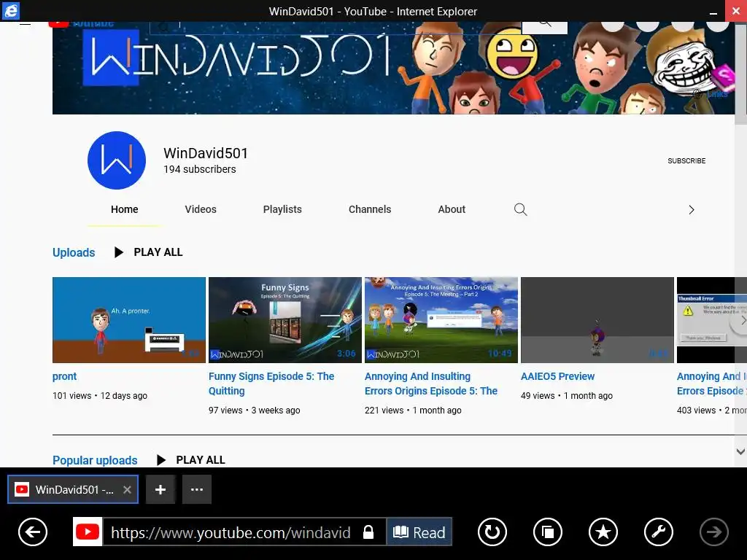Open the Channels tab
Screen dimensions: 747x560
[x=370, y=209]
